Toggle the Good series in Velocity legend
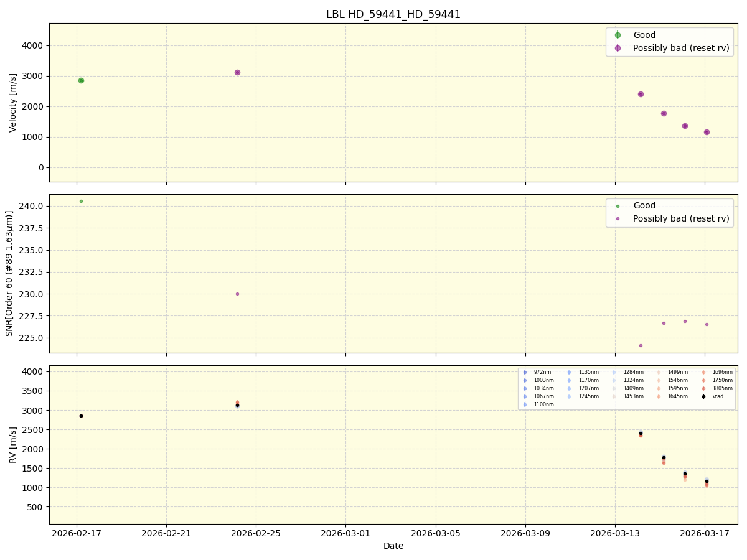The height and width of the screenshot is (560, 747). click(618, 35)
